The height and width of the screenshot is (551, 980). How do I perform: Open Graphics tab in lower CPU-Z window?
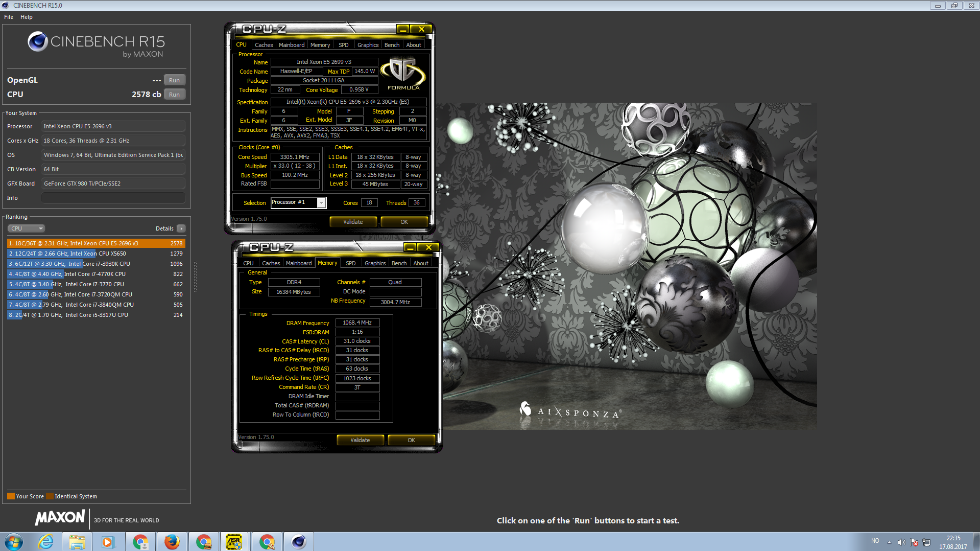[x=375, y=263]
